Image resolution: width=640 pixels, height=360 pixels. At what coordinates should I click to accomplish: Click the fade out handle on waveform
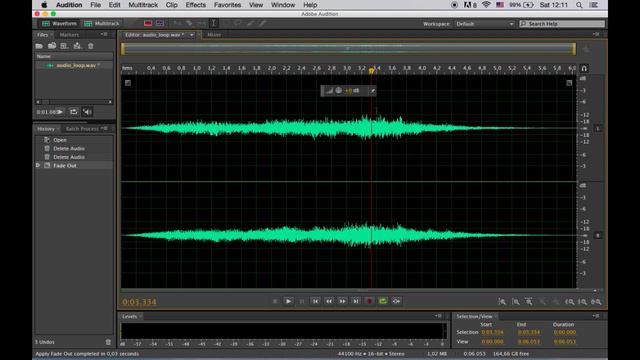(569, 83)
